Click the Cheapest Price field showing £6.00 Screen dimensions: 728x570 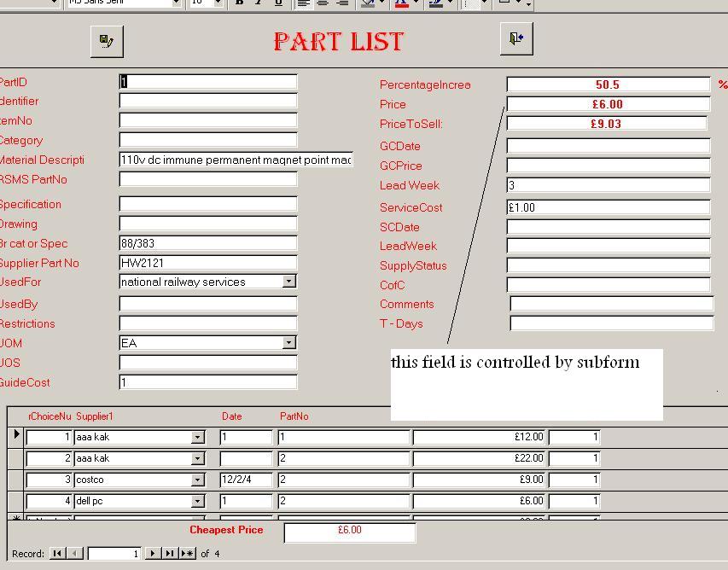350,532
